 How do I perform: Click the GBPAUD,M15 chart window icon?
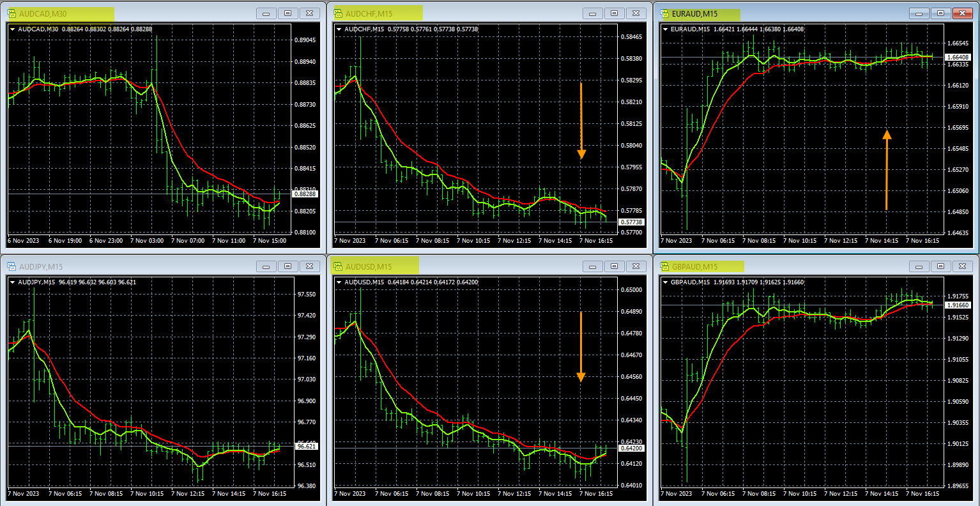(x=665, y=266)
